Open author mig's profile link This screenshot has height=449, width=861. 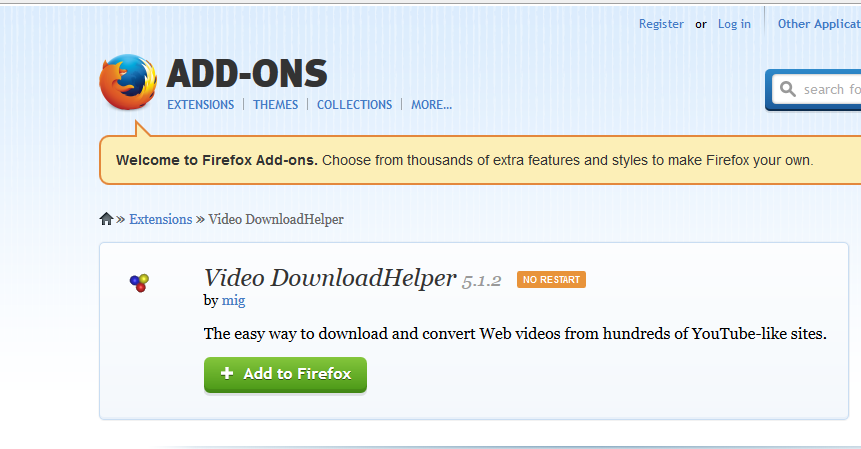(x=233, y=300)
